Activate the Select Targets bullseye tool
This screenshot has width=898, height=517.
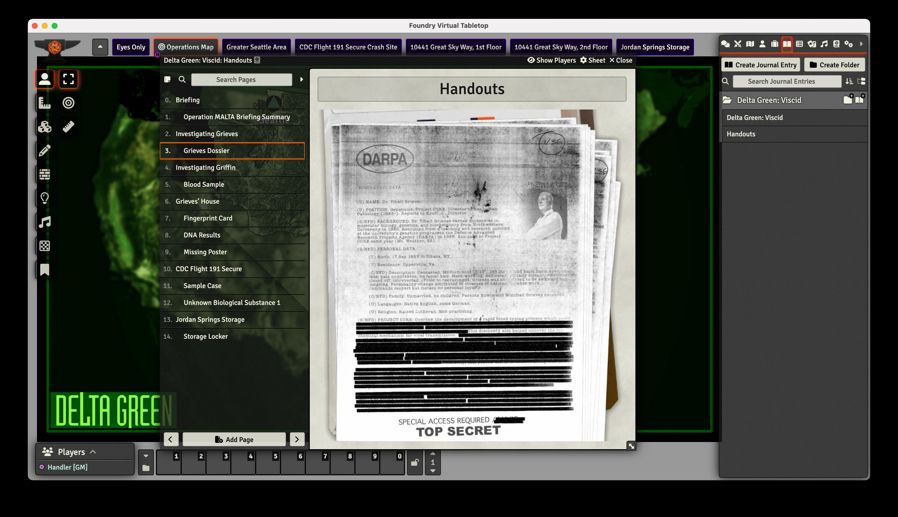[x=68, y=103]
